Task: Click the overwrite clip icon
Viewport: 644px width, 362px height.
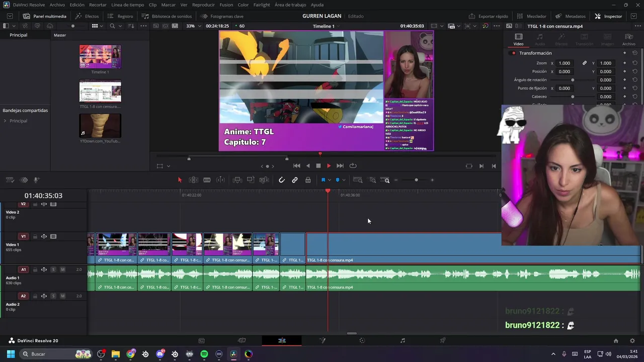Action: pos(251,180)
